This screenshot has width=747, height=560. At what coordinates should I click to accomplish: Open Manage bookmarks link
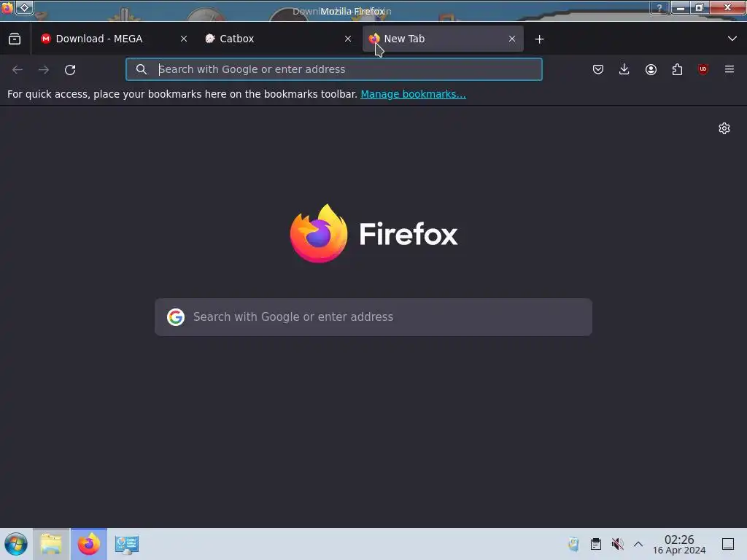pyautogui.click(x=413, y=94)
